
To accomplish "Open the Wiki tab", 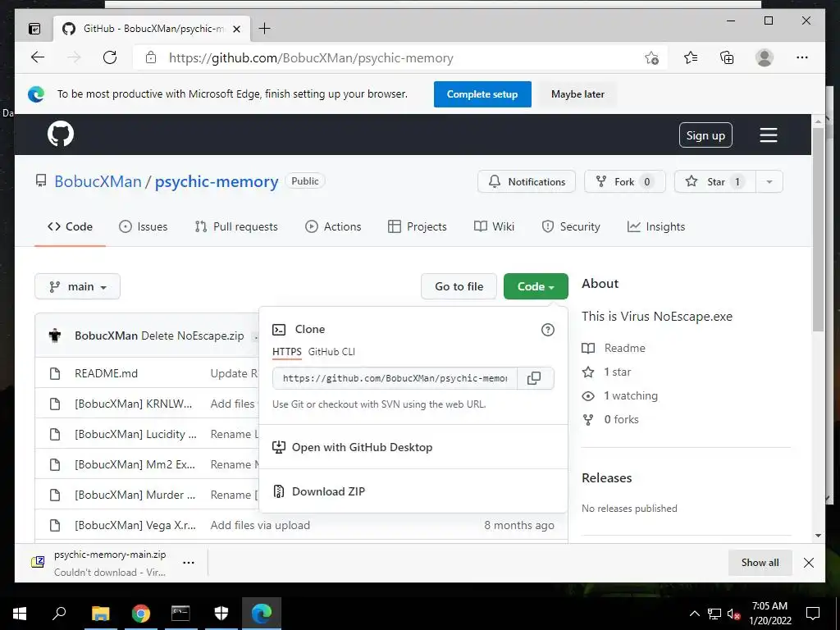I will (494, 226).
